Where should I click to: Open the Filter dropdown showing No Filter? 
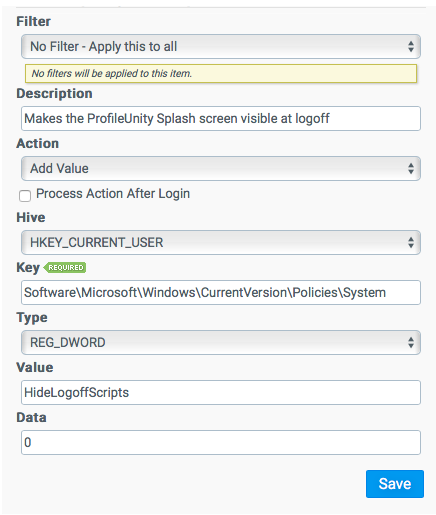tap(221, 47)
